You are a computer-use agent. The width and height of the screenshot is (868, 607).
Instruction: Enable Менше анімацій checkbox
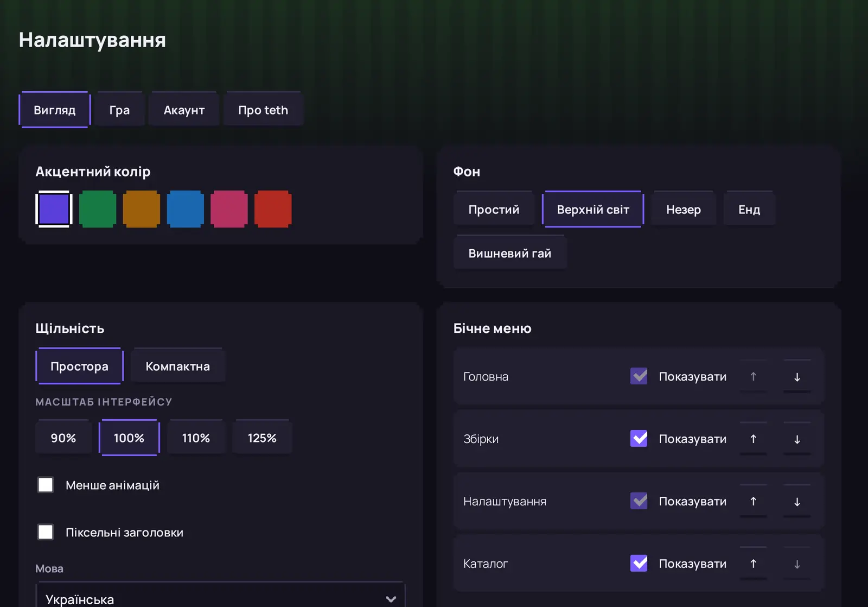46,485
